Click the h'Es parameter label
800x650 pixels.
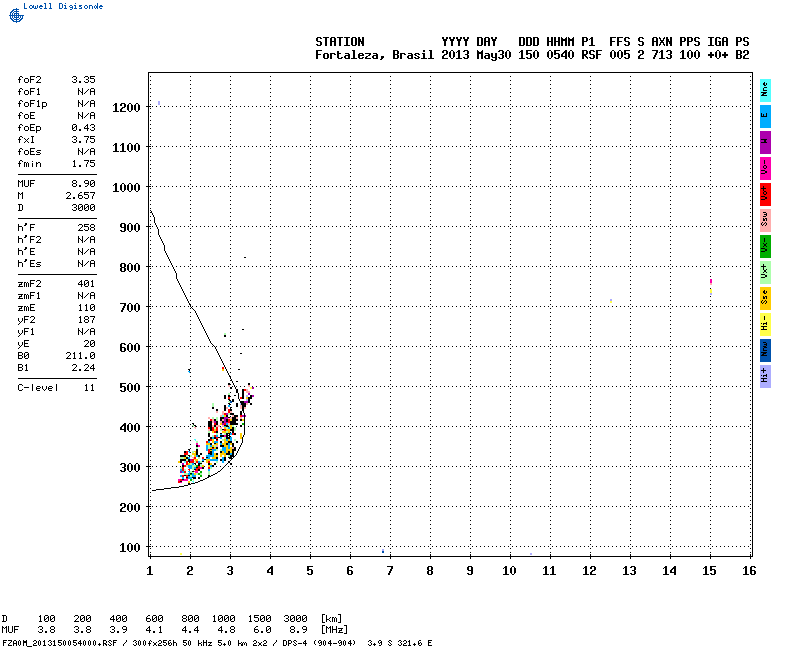[x=29, y=264]
